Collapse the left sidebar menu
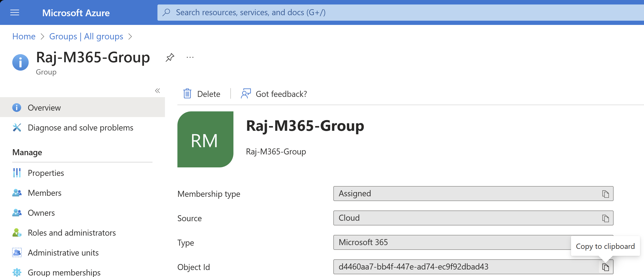This screenshot has width=644, height=277. [157, 90]
